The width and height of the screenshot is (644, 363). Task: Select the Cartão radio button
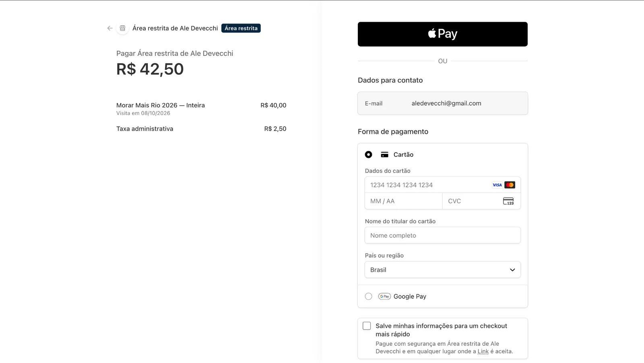pyautogui.click(x=368, y=154)
